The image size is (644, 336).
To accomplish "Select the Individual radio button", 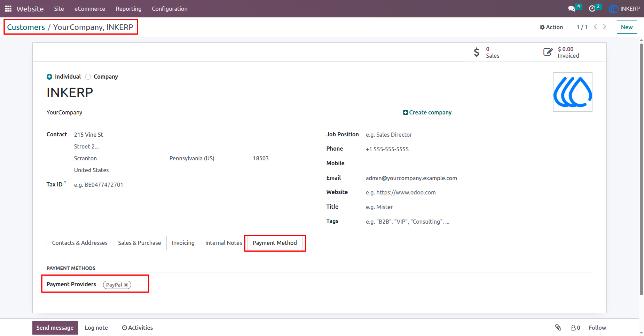I will 49,77.
